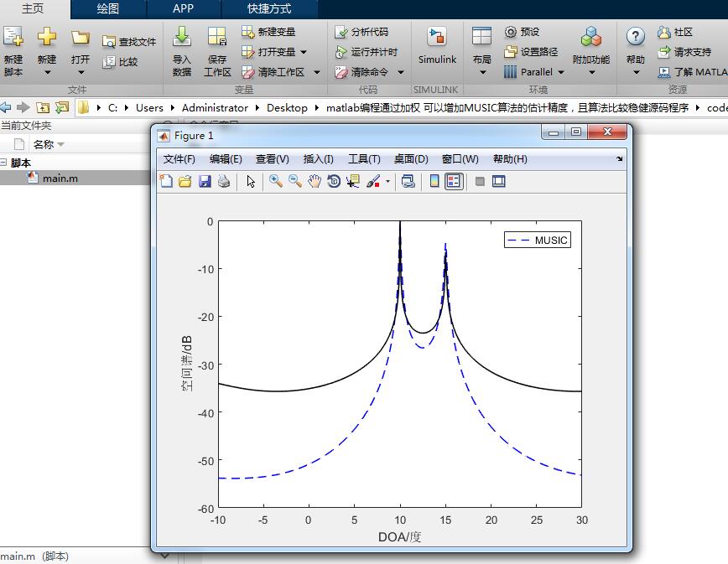Expand the 布局 (Layout) dropdown
Screen dimensions: 728x564
pyautogui.click(x=482, y=72)
